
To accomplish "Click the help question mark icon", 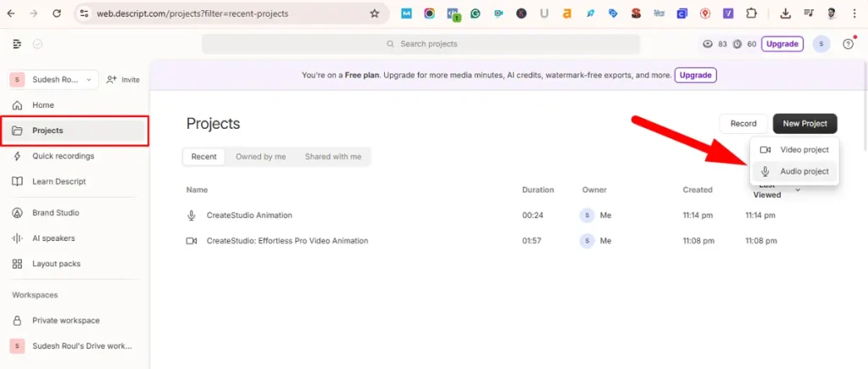I will 848,44.
